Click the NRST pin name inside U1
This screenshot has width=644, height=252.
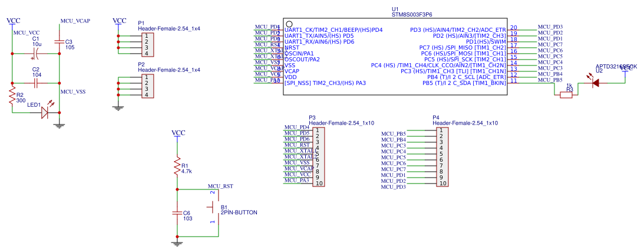pyautogui.click(x=292, y=48)
